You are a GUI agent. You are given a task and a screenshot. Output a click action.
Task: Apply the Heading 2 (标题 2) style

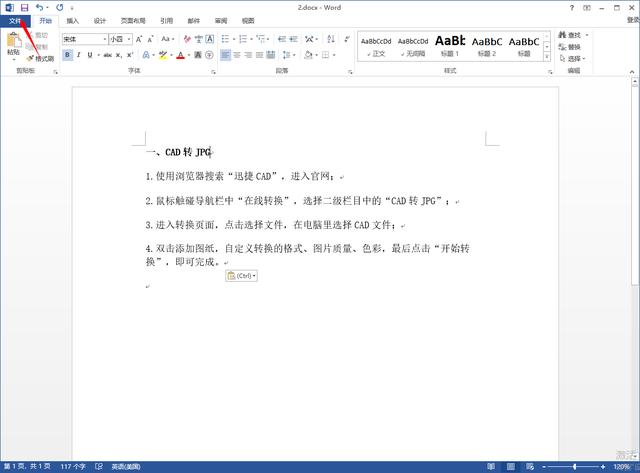click(487, 46)
